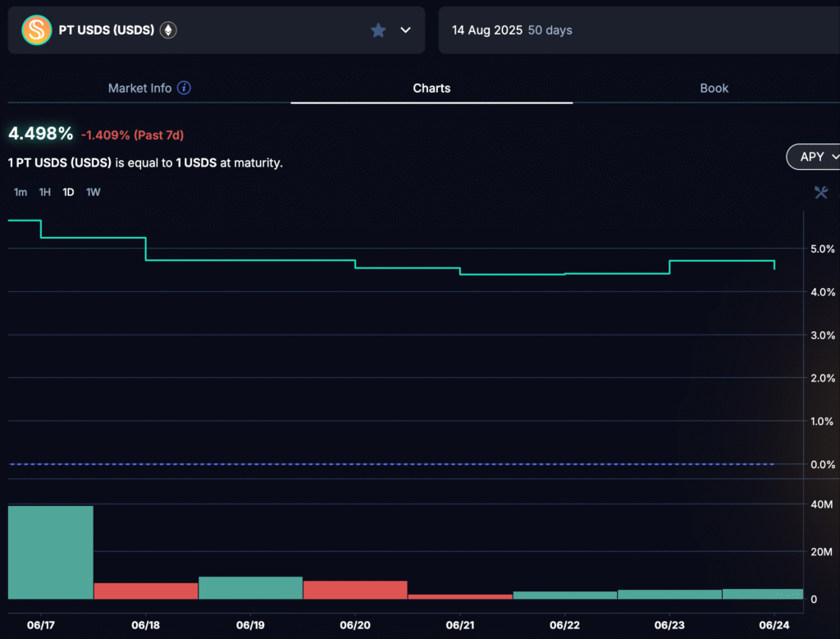The width and height of the screenshot is (840, 639).
Task: Select the 1H chart interval
Action: tap(45, 192)
